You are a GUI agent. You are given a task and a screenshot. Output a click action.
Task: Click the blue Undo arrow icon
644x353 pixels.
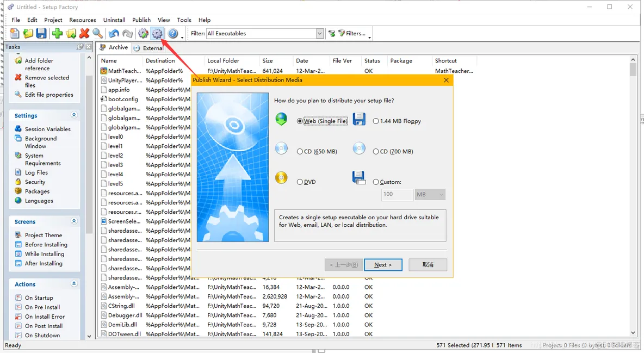tap(114, 33)
